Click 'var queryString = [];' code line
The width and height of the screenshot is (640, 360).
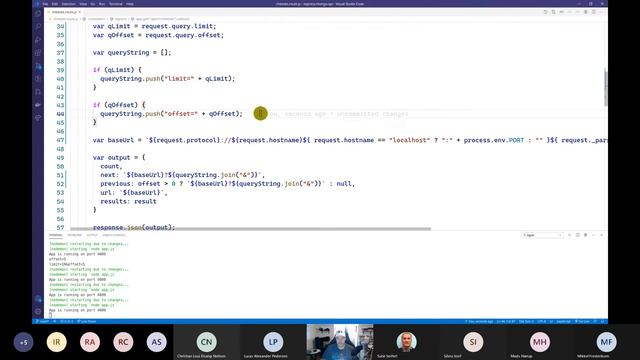(132, 52)
